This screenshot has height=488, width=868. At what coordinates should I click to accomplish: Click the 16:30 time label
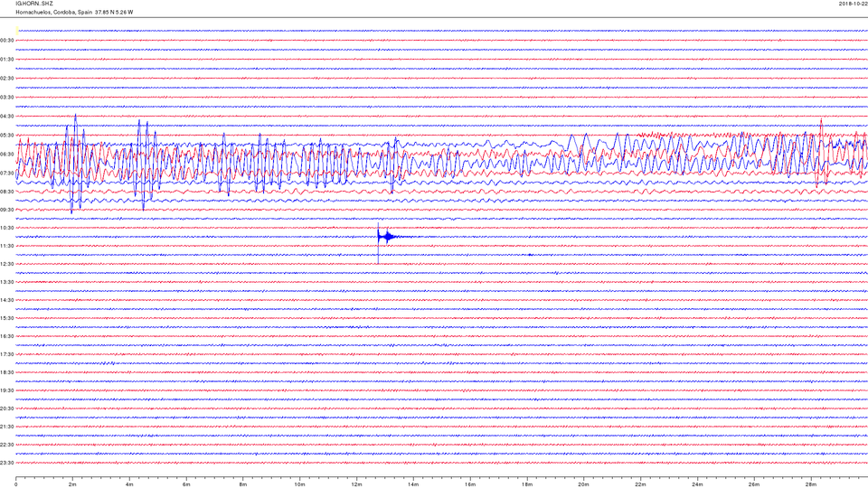[7, 336]
